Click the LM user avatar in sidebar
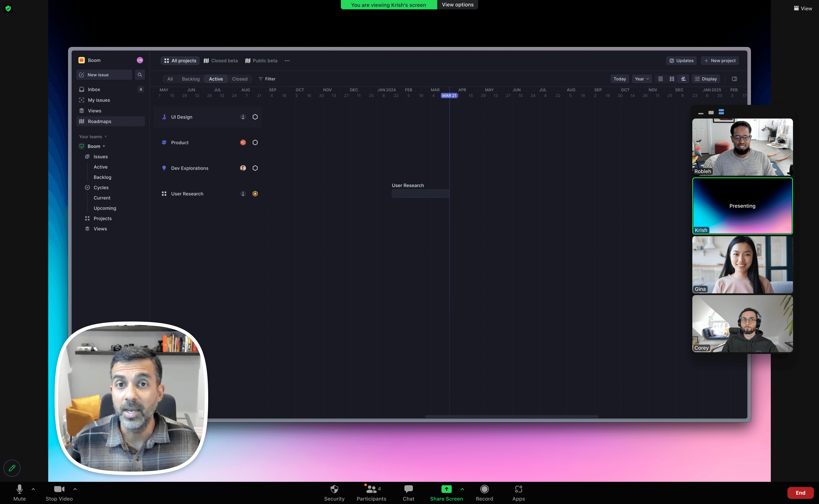This screenshot has width=819, height=504. point(140,60)
